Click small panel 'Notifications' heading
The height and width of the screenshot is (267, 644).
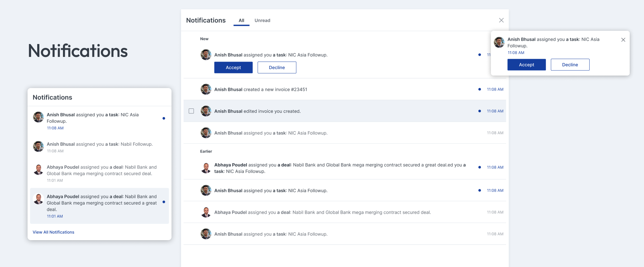pos(52,97)
